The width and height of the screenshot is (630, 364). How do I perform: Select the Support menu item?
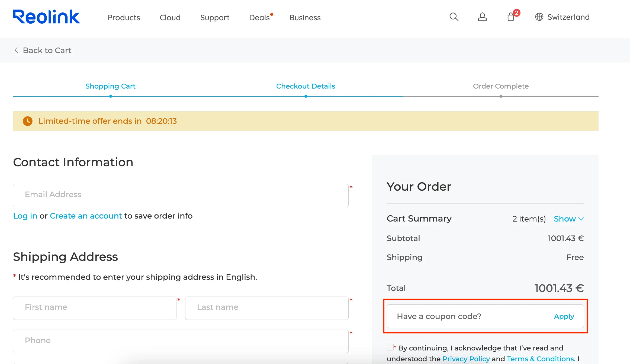214,17
